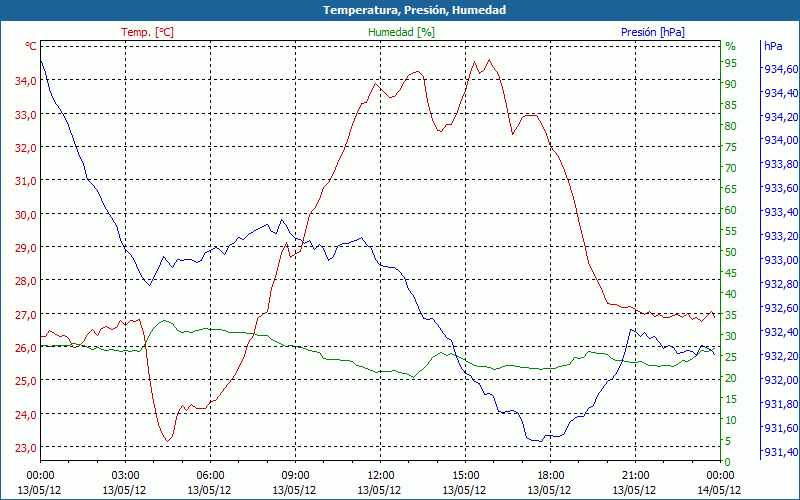Click the '75' humidity axis value

click(731, 147)
